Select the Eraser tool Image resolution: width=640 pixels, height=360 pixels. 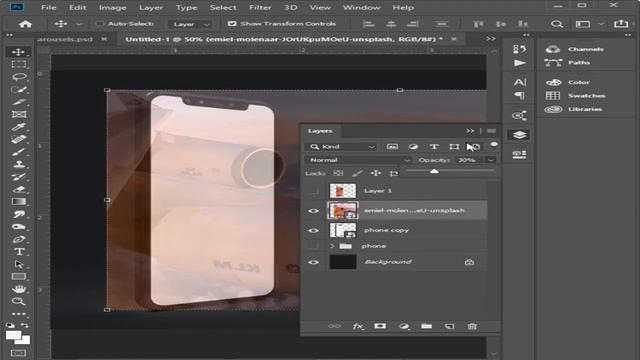(x=18, y=189)
